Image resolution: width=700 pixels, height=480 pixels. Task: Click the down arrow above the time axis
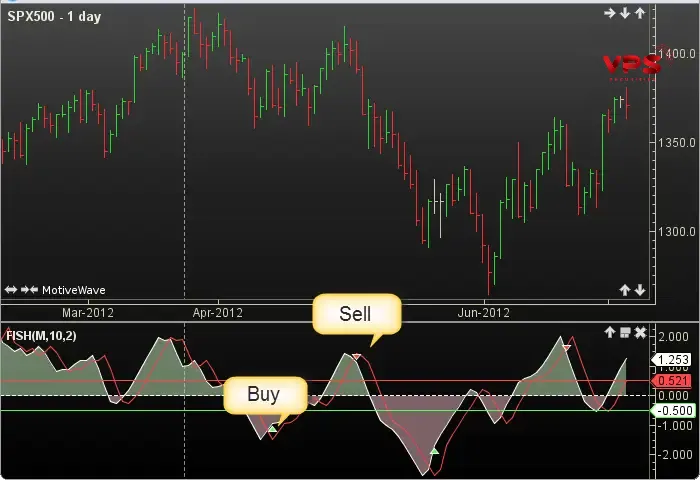pyautogui.click(x=640, y=290)
